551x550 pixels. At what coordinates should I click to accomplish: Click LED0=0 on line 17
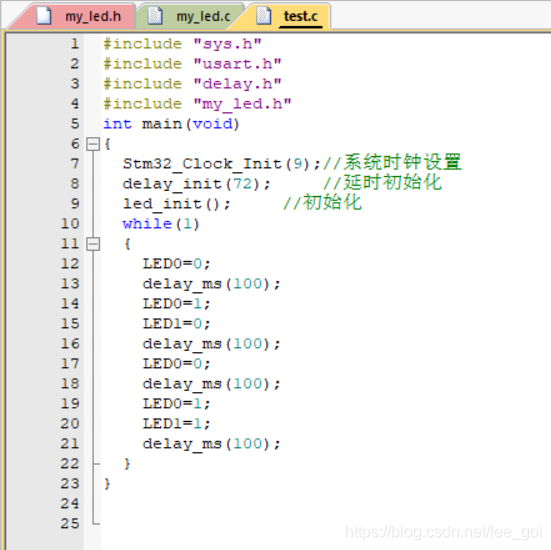(176, 364)
